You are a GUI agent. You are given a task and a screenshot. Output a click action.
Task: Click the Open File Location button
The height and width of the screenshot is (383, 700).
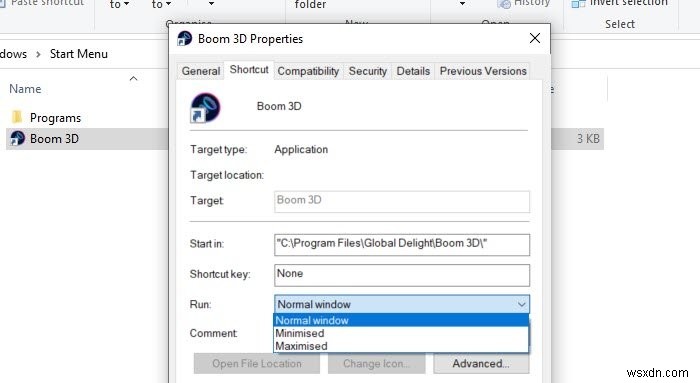click(x=257, y=363)
